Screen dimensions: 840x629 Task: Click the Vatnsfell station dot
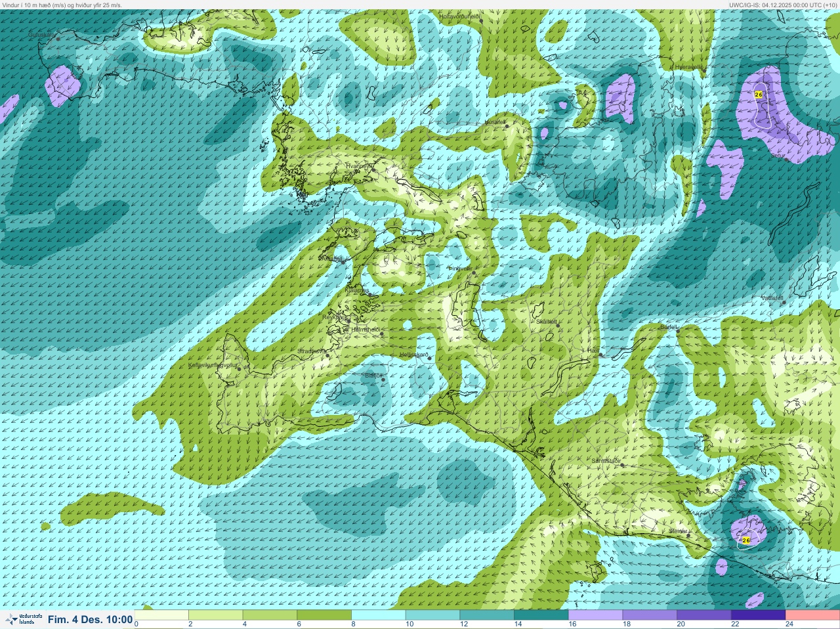pyautogui.click(x=784, y=302)
